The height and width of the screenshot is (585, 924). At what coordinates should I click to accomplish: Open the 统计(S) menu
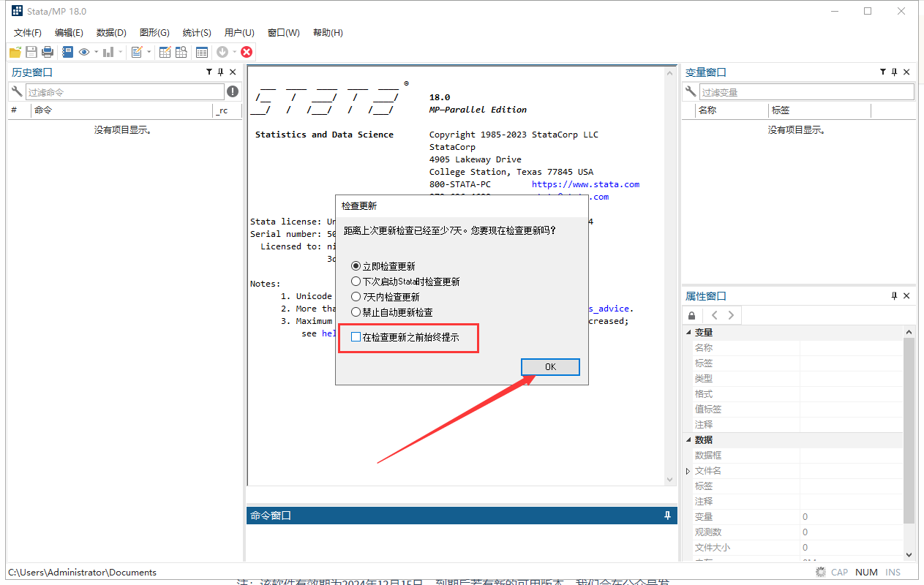[196, 32]
